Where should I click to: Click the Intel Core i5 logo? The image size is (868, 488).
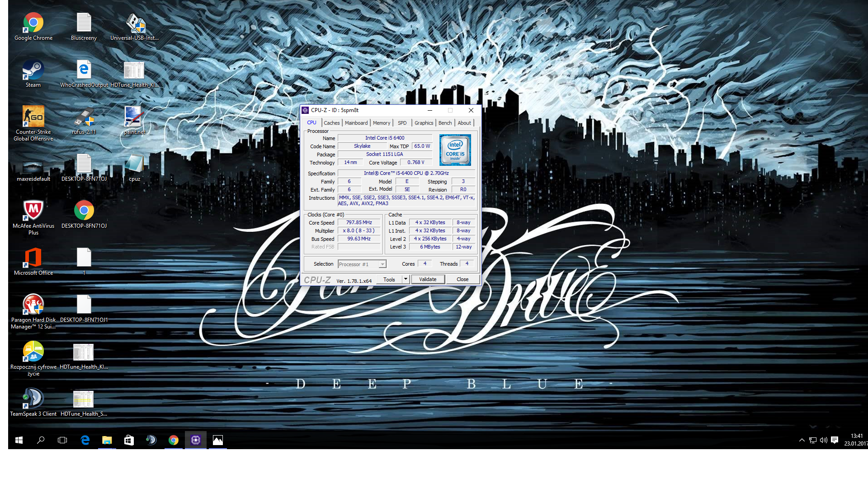click(x=455, y=150)
